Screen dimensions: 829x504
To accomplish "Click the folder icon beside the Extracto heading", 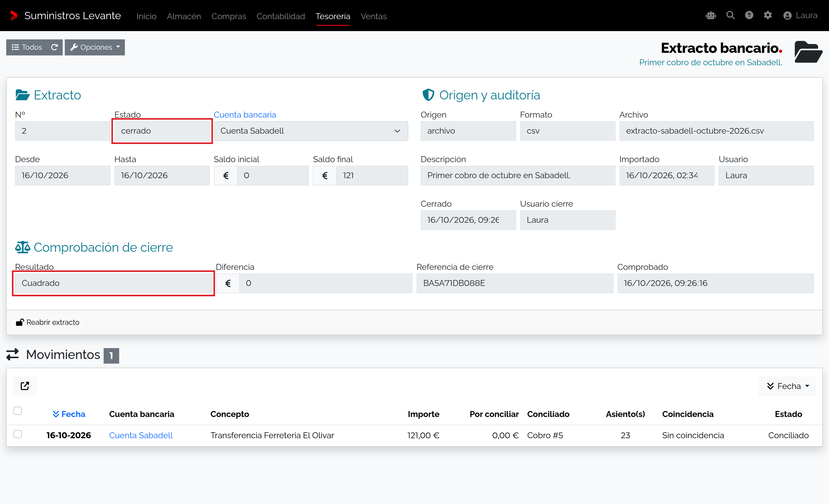I will 23,95.
